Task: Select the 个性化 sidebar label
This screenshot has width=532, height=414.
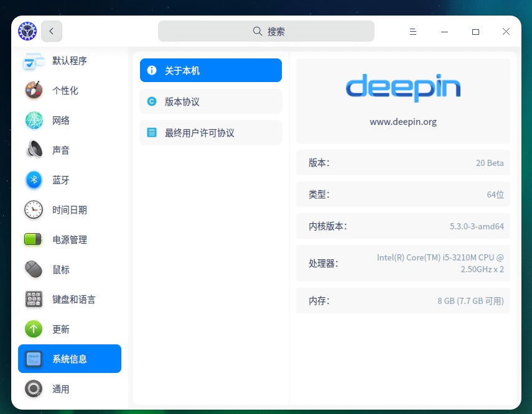Action: point(65,91)
